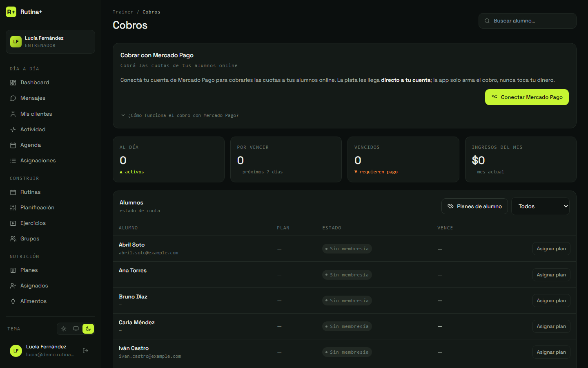The width and height of the screenshot is (588, 368).
Task: Assign plan to Ana Torres
Action: [x=551, y=275]
